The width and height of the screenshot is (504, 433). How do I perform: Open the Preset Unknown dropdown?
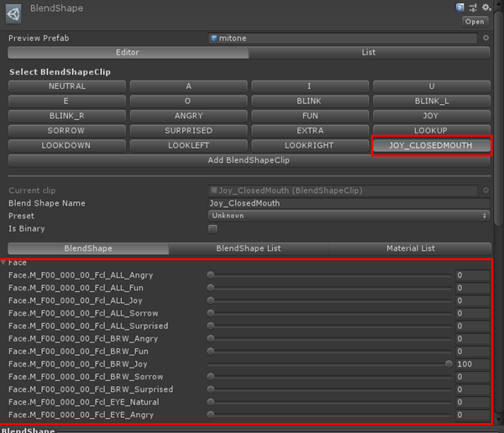point(349,216)
